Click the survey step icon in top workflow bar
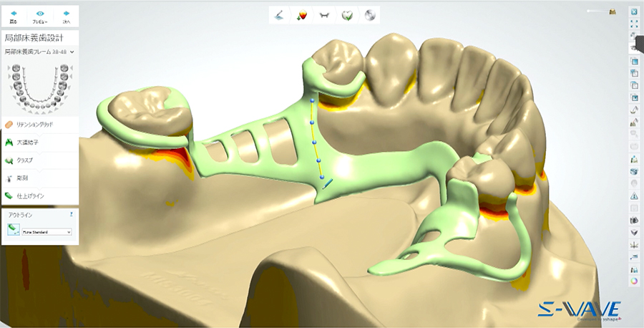Viewport: 644px width, 328px height. (280, 14)
